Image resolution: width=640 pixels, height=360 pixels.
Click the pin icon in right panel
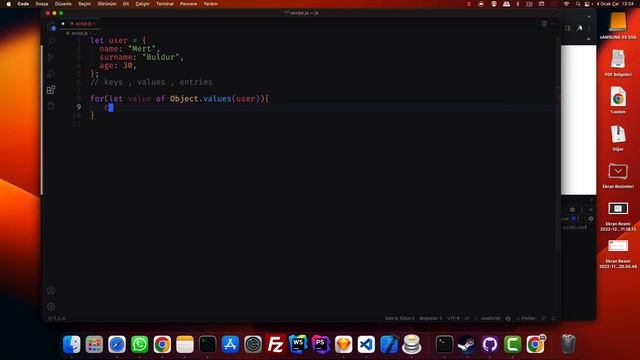point(579,28)
